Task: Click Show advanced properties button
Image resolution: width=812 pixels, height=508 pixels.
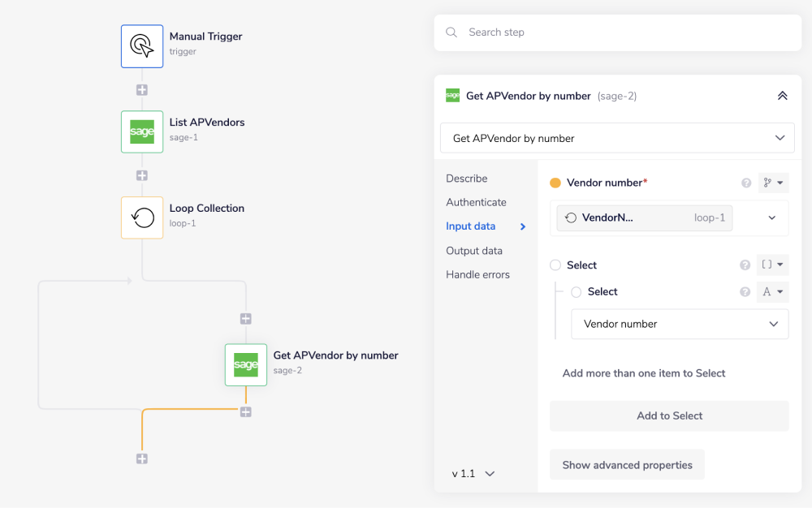Action: (x=627, y=465)
